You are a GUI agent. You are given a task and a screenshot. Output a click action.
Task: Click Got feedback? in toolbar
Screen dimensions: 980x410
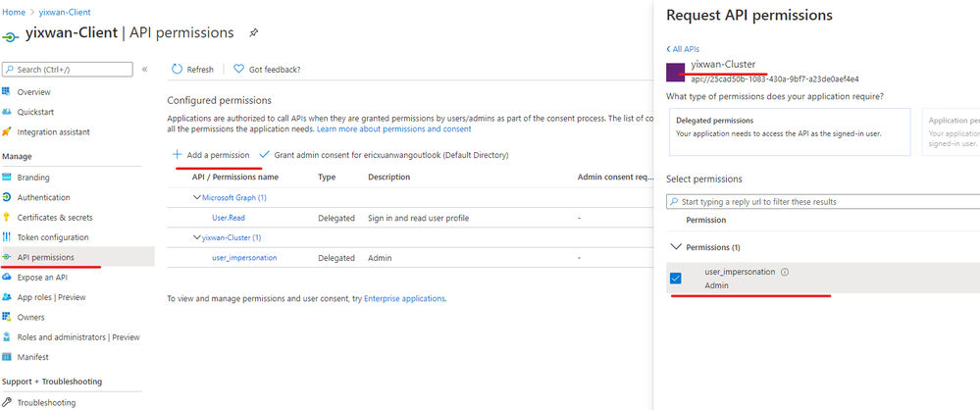267,70
